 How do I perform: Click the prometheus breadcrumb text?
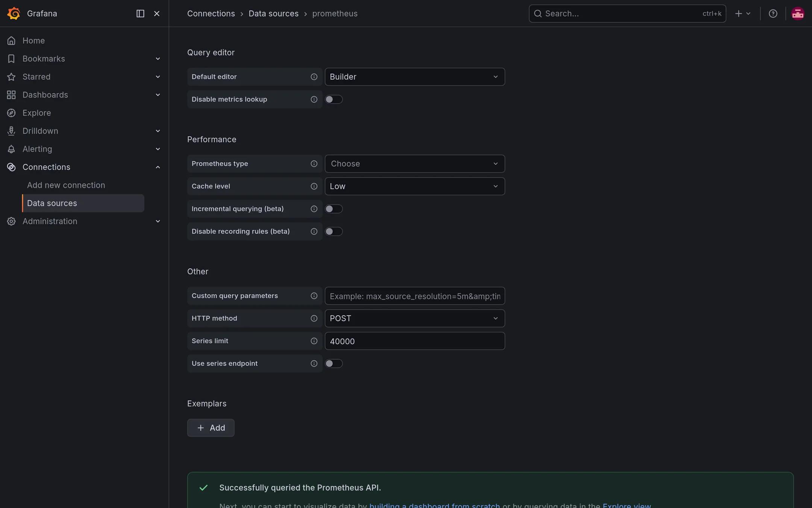(x=335, y=14)
